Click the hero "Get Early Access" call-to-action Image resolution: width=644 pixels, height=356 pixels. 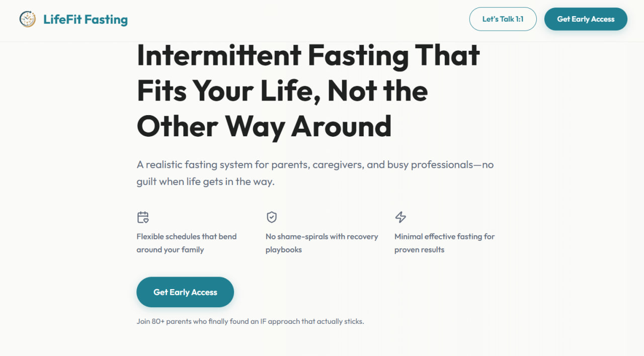coord(185,292)
